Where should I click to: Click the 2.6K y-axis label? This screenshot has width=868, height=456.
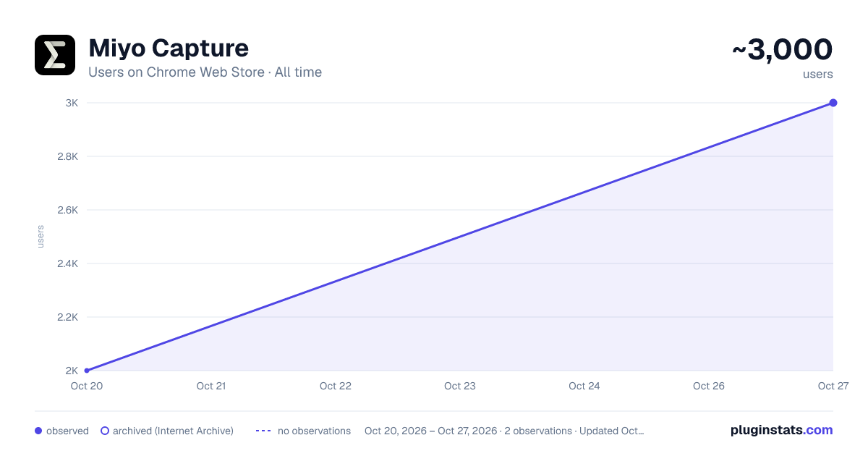[x=68, y=210]
